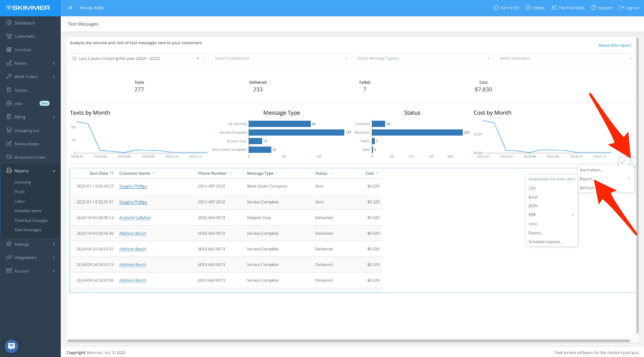Open the About this report link
The image size is (644, 357).
coord(615,45)
